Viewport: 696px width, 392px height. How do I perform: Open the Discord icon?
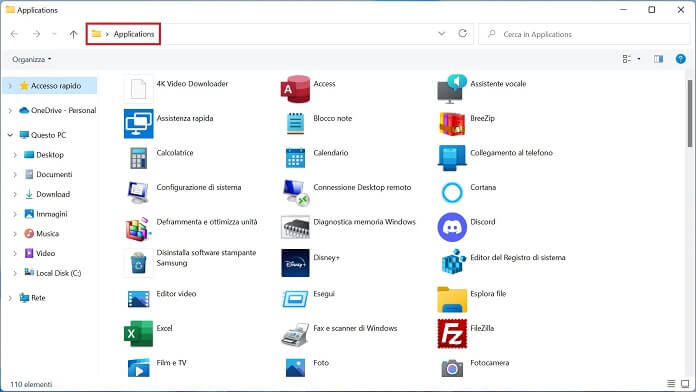(x=452, y=227)
